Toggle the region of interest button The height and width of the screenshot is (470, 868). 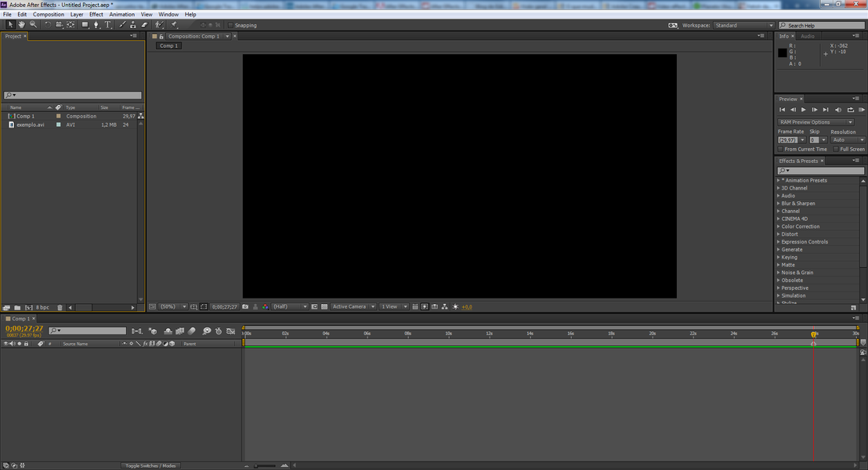pyautogui.click(x=314, y=307)
